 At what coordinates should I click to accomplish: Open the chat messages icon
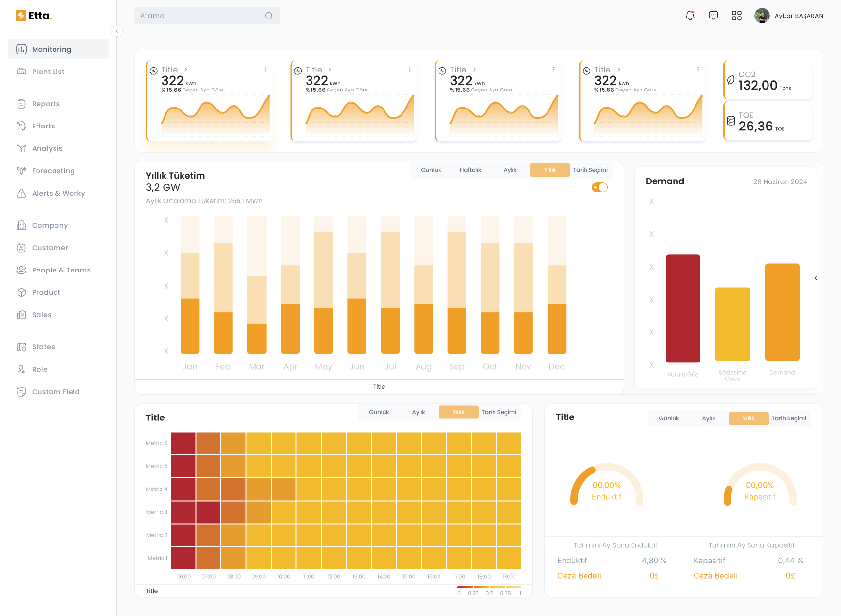point(713,16)
